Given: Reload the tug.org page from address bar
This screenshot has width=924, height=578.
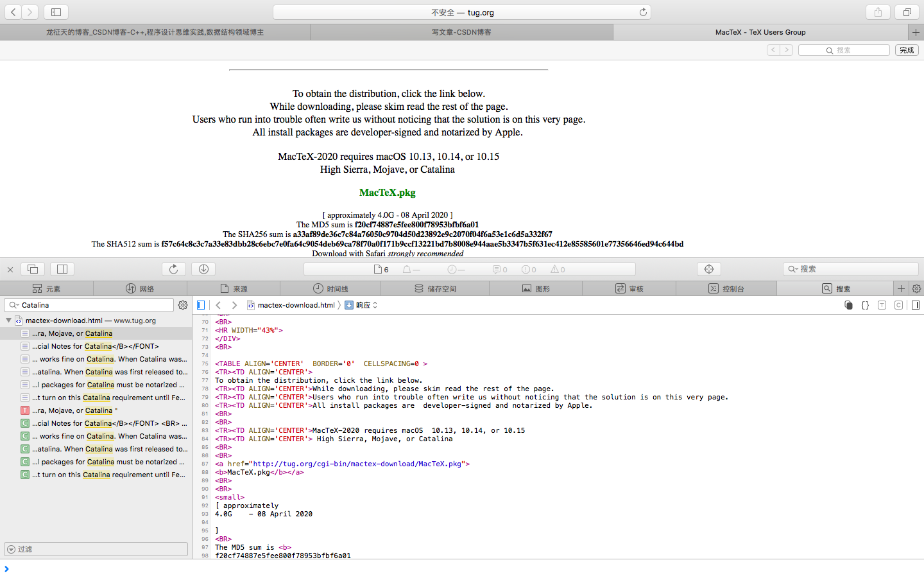Looking at the screenshot, I should pyautogui.click(x=643, y=12).
